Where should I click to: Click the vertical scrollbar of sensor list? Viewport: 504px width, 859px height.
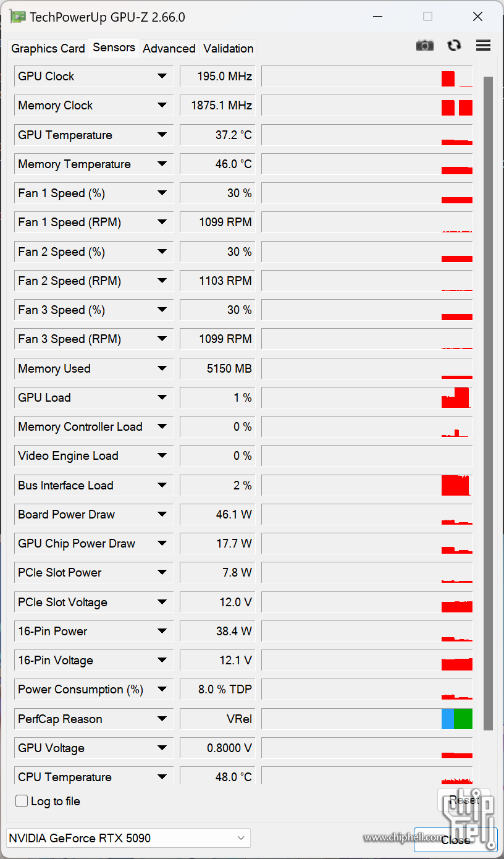[488, 402]
